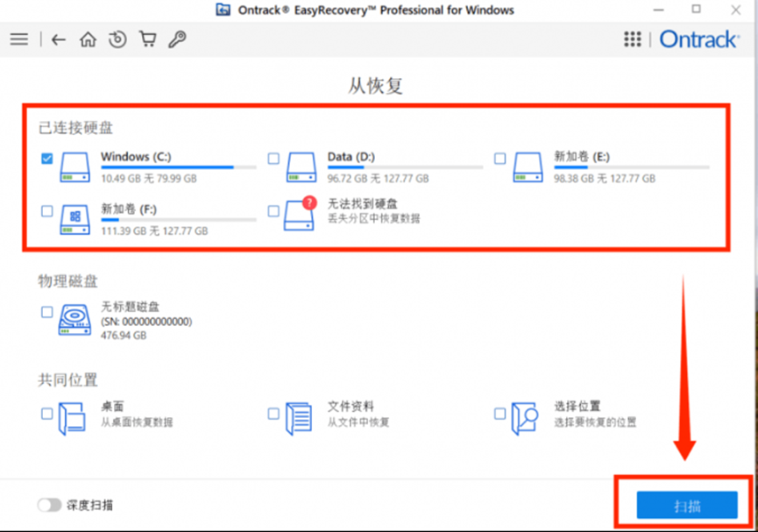This screenshot has width=758, height=532.
Task: Click the Windows (C:) drive icon
Action: pyautogui.click(x=75, y=167)
